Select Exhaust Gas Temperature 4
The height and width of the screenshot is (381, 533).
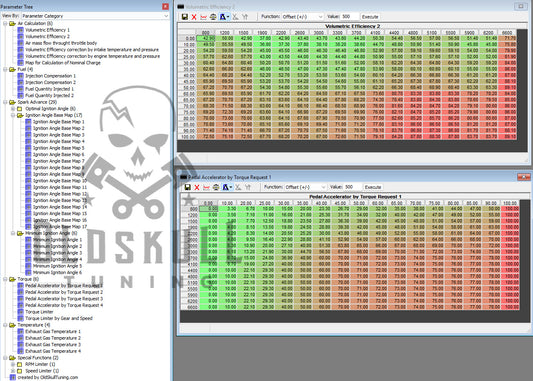pos(53,351)
